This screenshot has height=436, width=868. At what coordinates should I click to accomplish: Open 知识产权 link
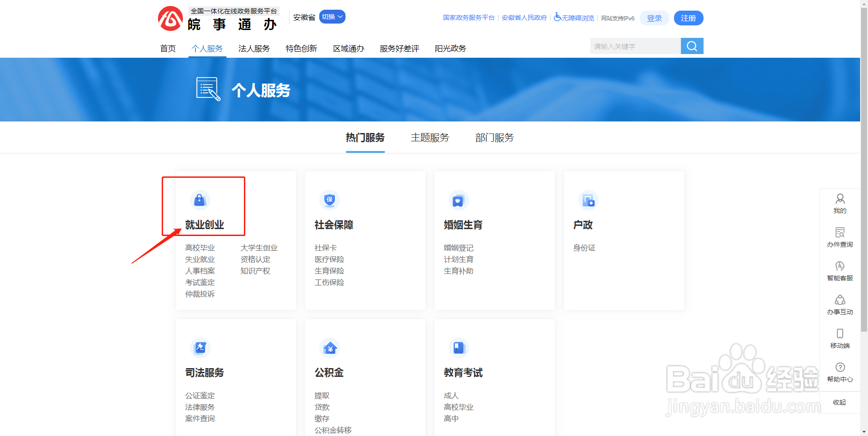(255, 271)
